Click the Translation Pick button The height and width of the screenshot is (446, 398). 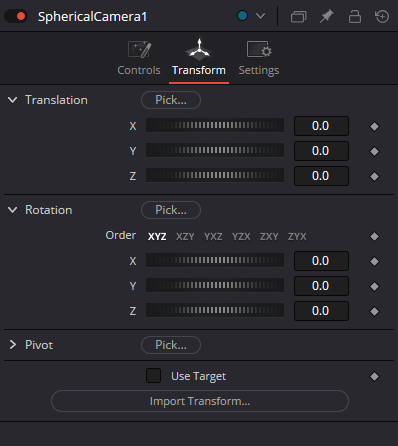(171, 100)
